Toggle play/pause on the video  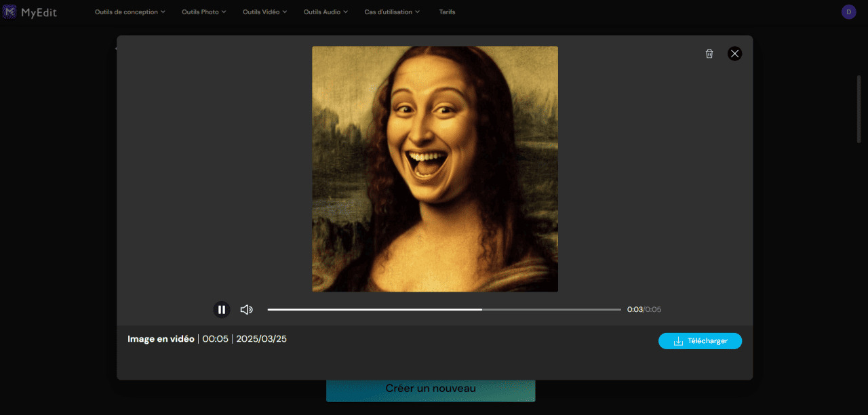click(x=222, y=309)
